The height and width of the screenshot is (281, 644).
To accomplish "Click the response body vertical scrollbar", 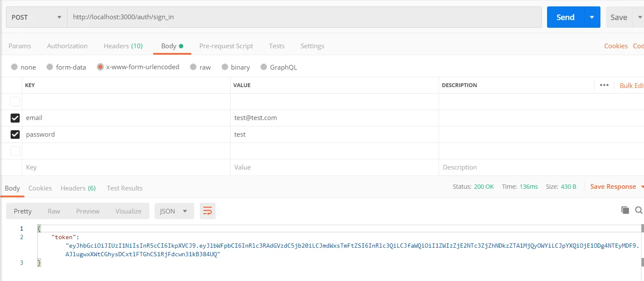I will pos(642,246).
